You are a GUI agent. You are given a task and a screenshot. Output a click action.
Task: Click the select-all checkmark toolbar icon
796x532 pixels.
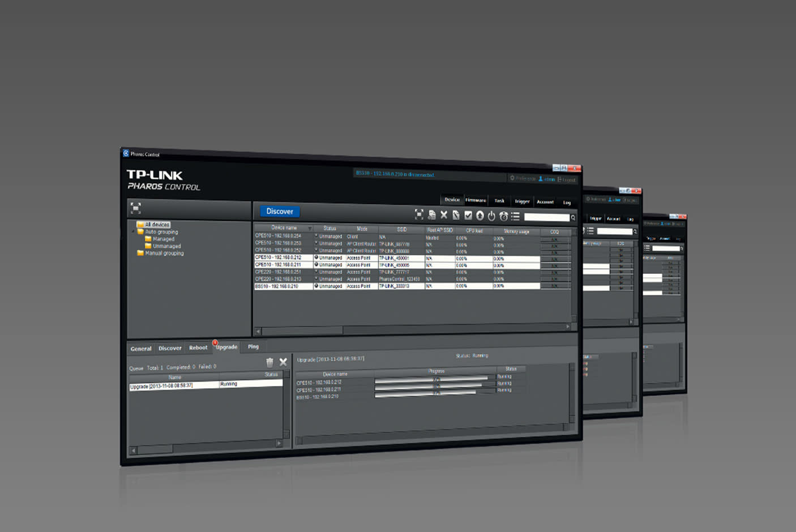(x=468, y=215)
